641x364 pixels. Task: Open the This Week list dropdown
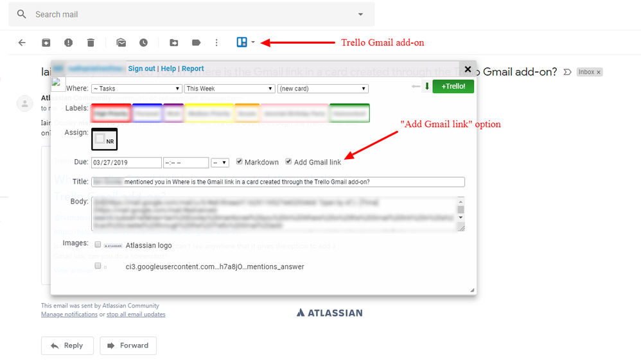point(229,89)
